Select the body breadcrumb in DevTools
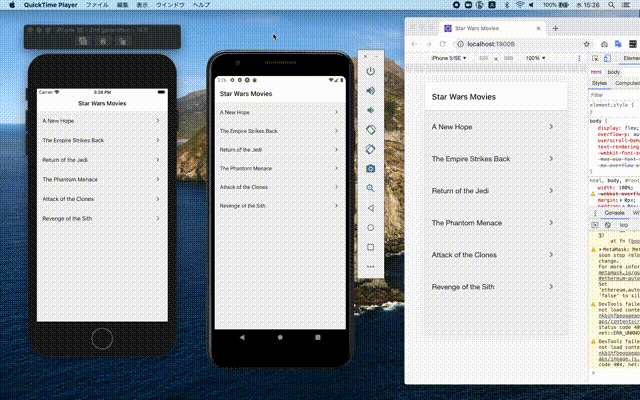 click(613, 72)
